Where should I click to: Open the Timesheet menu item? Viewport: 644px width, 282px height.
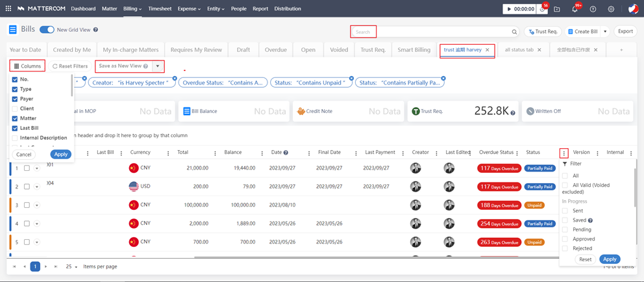point(160,9)
